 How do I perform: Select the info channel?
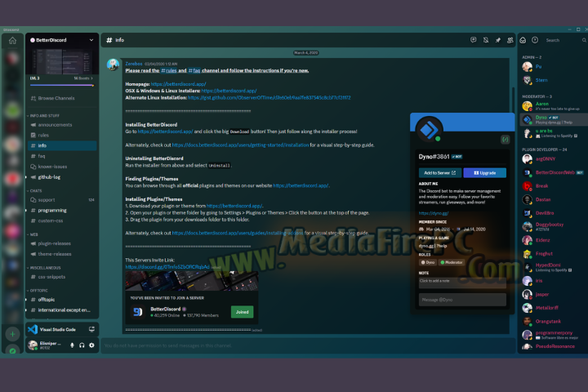click(x=62, y=145)
